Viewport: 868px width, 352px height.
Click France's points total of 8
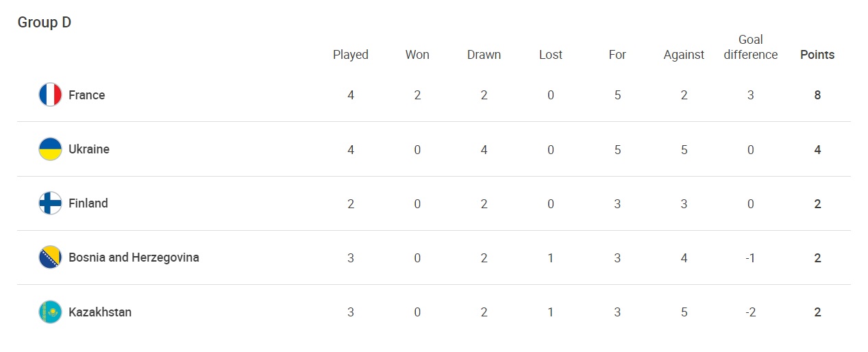[x=817, y=95]
